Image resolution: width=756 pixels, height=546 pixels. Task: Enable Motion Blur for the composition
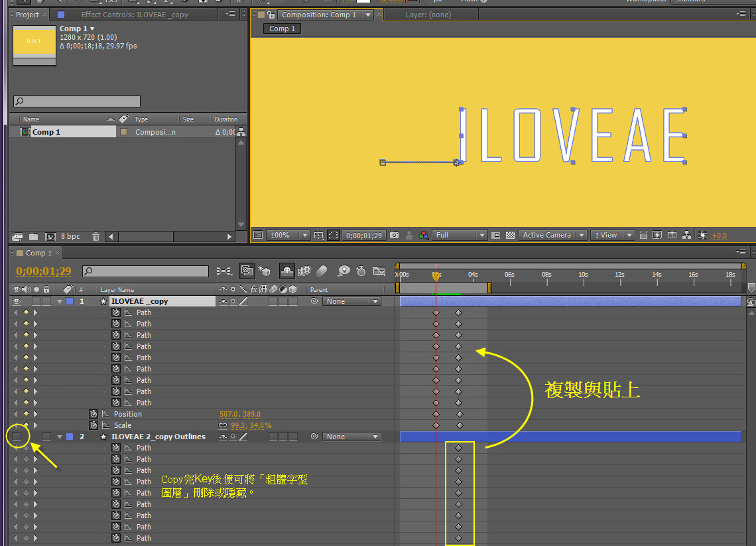322,271
